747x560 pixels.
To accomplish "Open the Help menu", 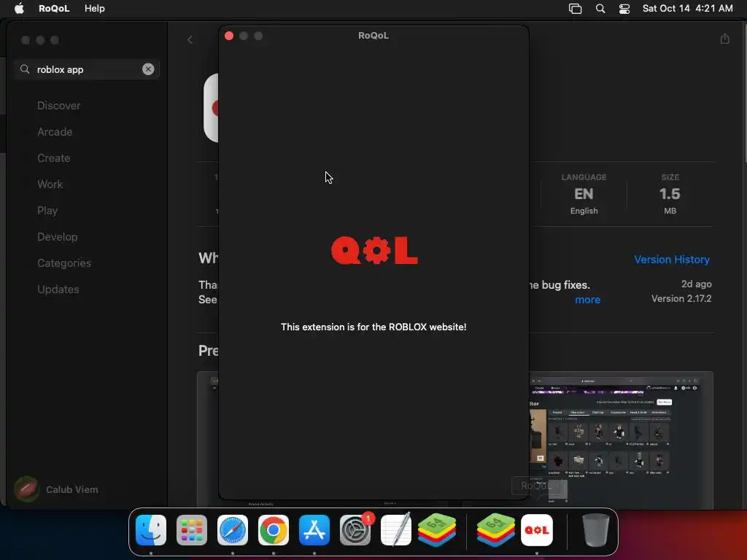I will pos(94,9).
